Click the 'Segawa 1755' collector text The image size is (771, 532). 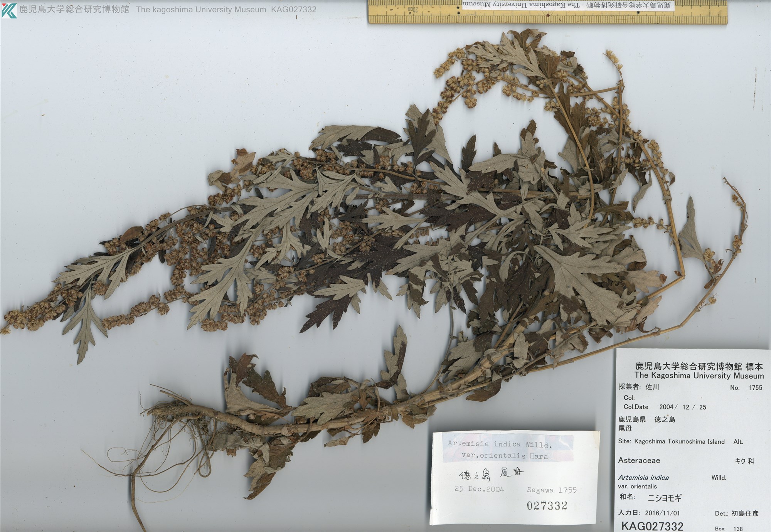(552, 490)
